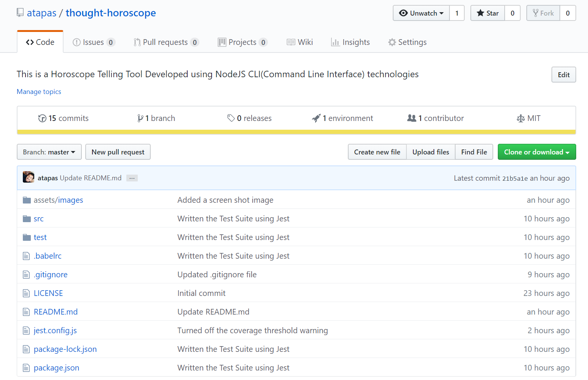The width and height of the screenshot is (588, 380).
Task: Click the file icon beside jest.config.js
Action: tap(26, 331)
